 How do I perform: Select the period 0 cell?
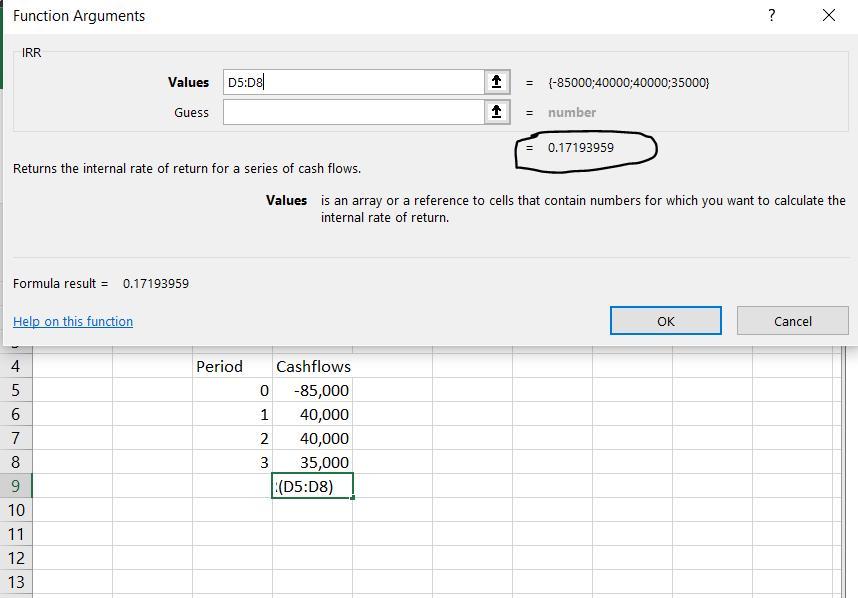[232, 390]
